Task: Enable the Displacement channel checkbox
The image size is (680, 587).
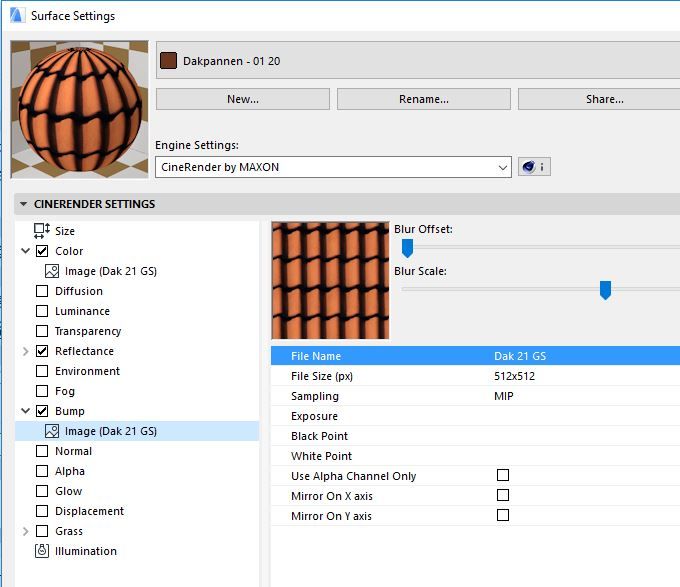Action: [x=42, y=511]
